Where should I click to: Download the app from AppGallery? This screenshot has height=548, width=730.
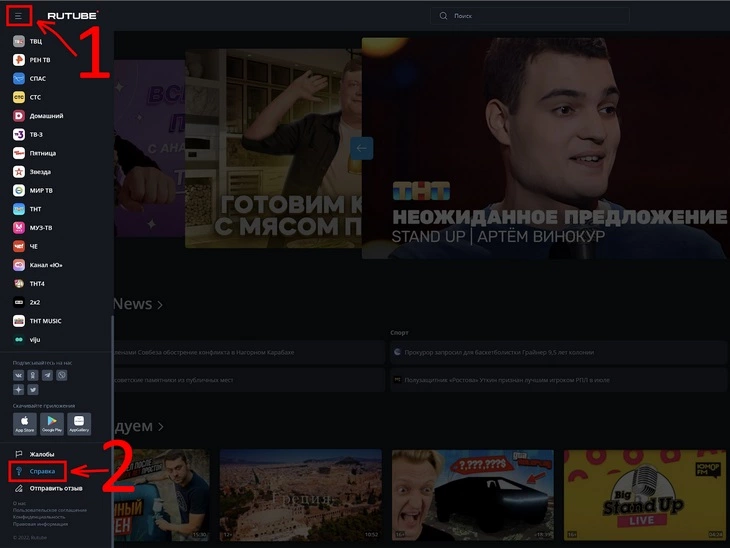coord(79,424)
